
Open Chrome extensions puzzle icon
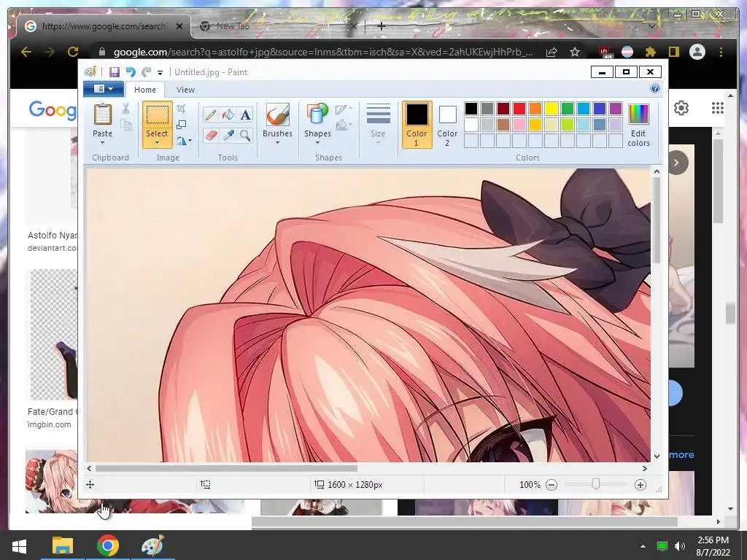(x=650, y=52)
